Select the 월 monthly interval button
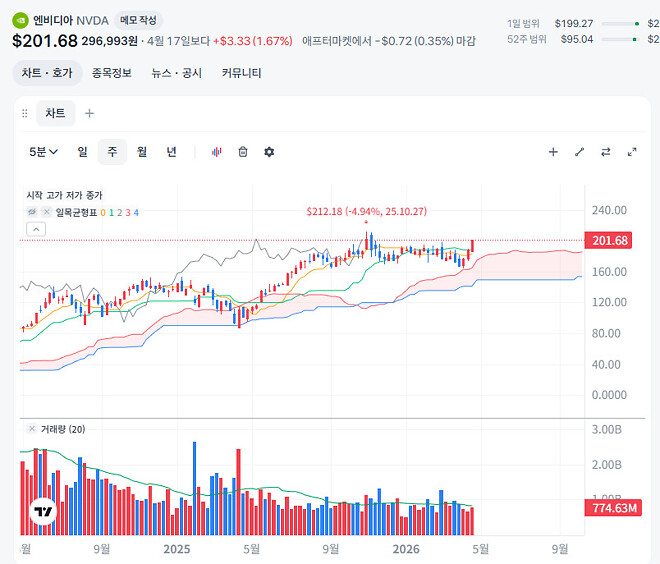Image resolution: width=660 pixels, height=564 pixels. [x=142, y=152]
